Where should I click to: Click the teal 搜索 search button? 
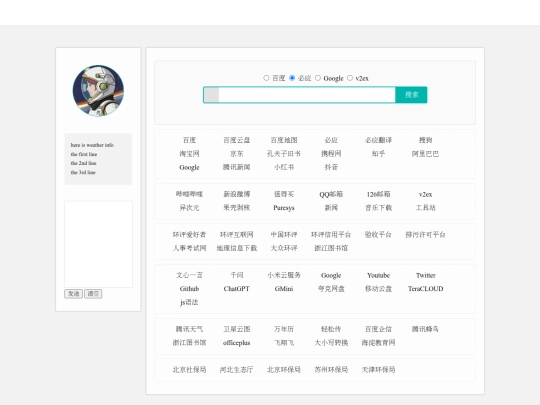click(411, 95)
